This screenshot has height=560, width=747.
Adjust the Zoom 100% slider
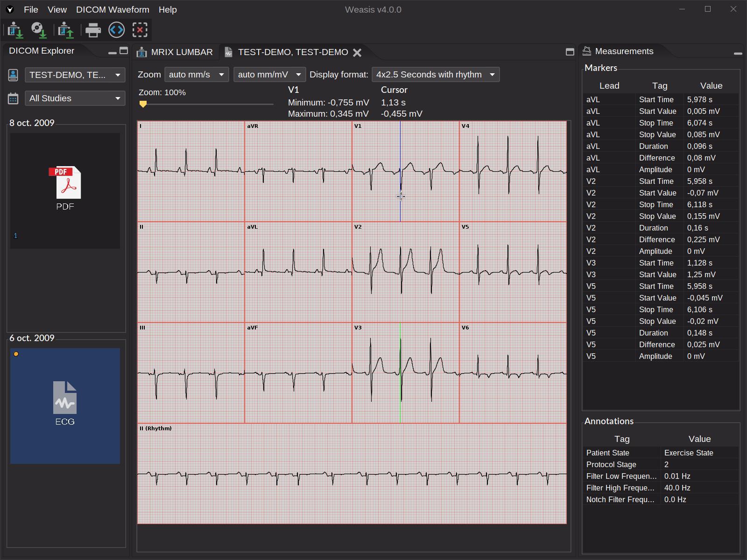[x=143, y=104]
